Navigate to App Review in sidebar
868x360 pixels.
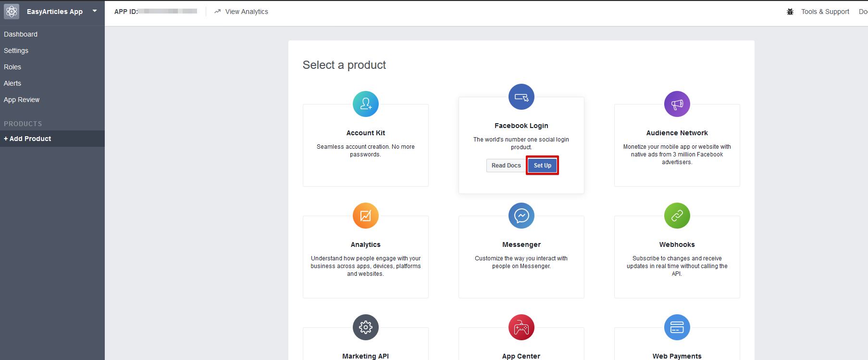click(x=22, y=100)
